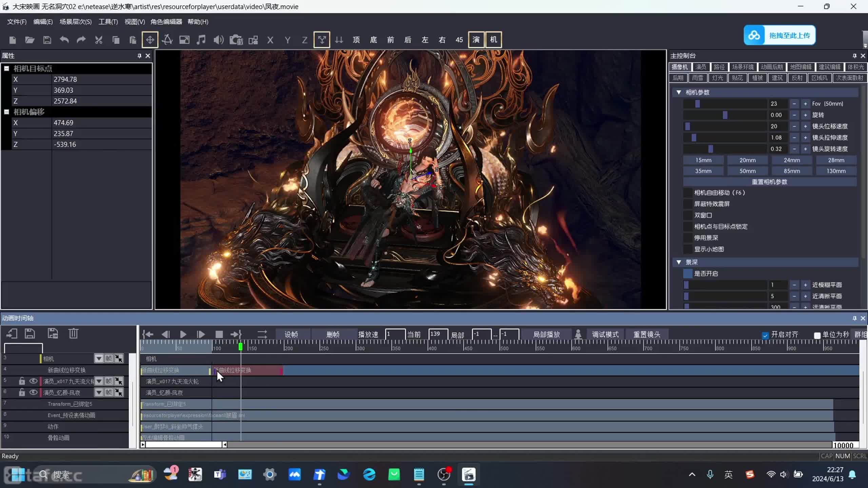This screenshot has height=488, width=868.
Task: Click the camera screenshot icon
Action: click(x=236, y=40)
